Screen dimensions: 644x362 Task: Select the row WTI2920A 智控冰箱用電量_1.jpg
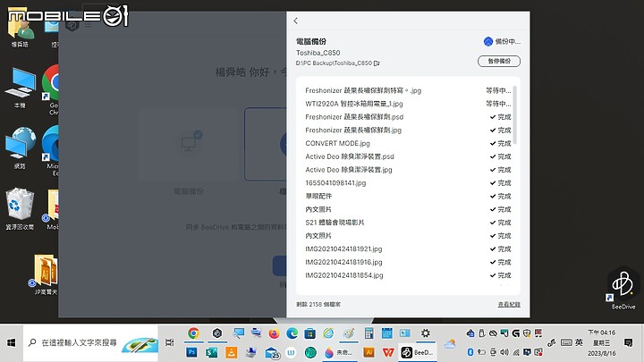pyautogui.click(x=408, y=104)
